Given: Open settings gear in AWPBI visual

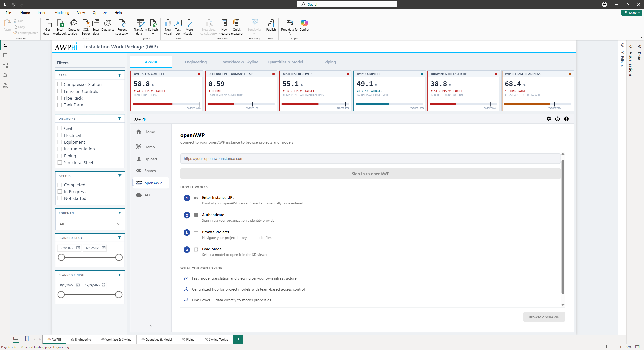Looking at the screenshot, I should 549,119.
